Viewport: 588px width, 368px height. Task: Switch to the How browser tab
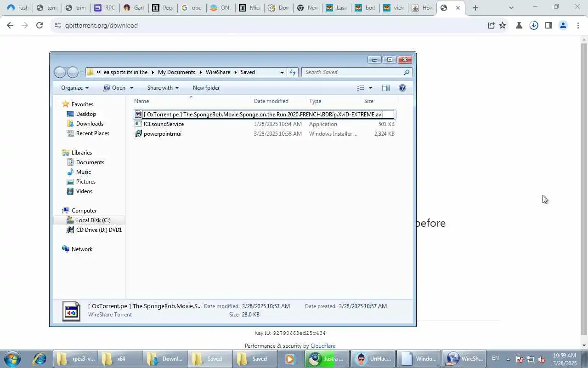pos(423,8)
